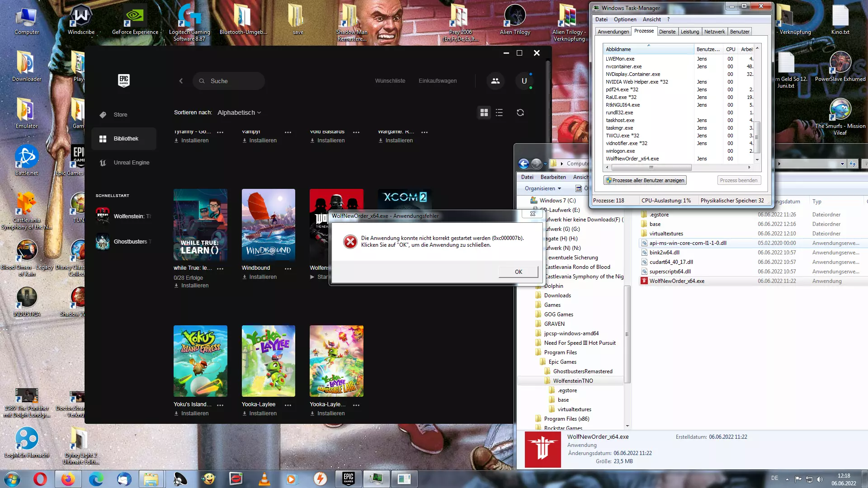Switch to the Netzwerk tab
Screen dimensions: 868x488
(x=714, y=32)
